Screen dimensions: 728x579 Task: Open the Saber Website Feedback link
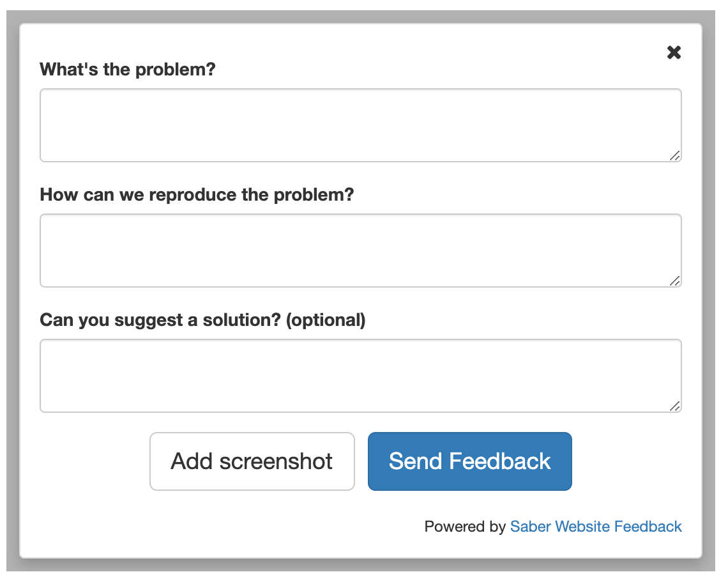pos(595,527)
